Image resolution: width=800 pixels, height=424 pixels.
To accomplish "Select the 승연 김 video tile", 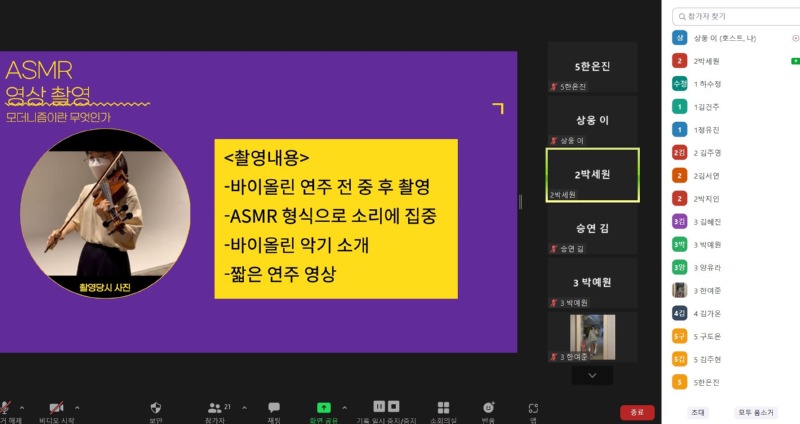I will tap(592, 229).
